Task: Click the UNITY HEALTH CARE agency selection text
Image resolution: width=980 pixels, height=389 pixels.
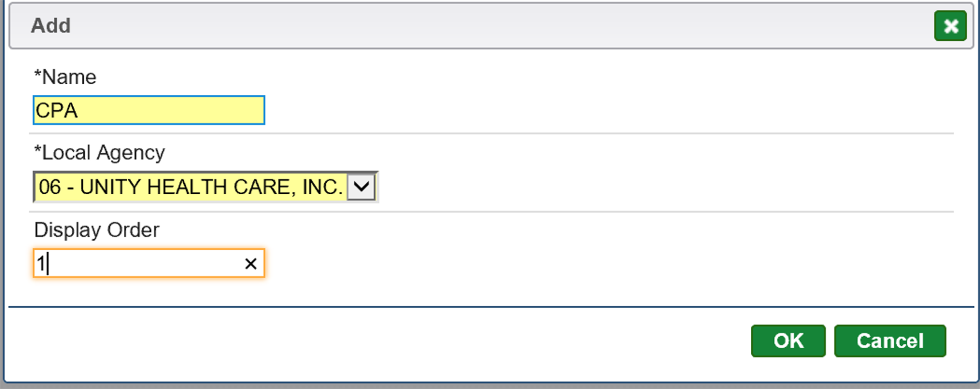Action: point(211,187)
